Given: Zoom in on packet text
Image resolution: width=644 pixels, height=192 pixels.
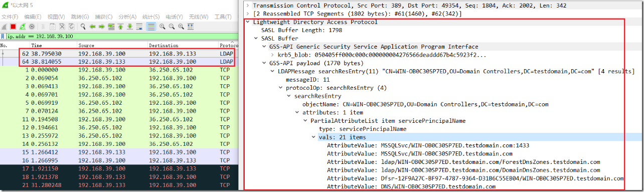Looking at the screenshot, I should (163, 27).
